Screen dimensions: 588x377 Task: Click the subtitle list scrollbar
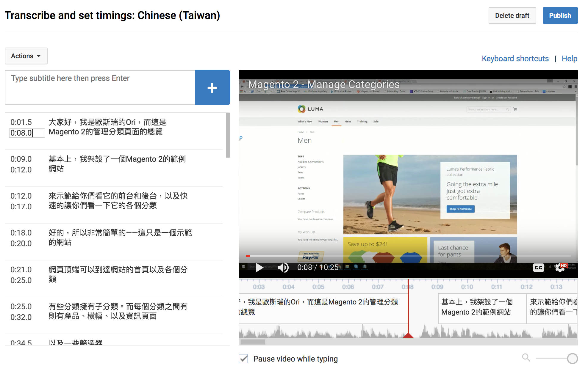[228, 135]
